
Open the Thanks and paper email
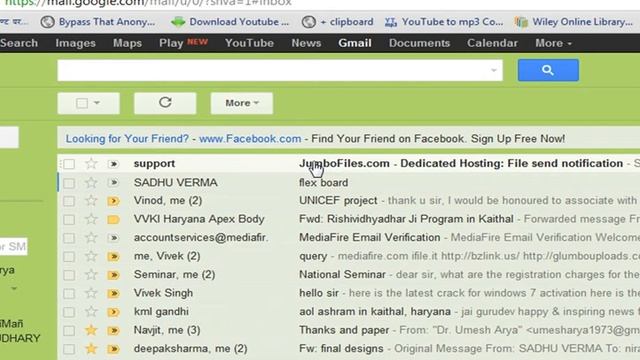(344, 330)
